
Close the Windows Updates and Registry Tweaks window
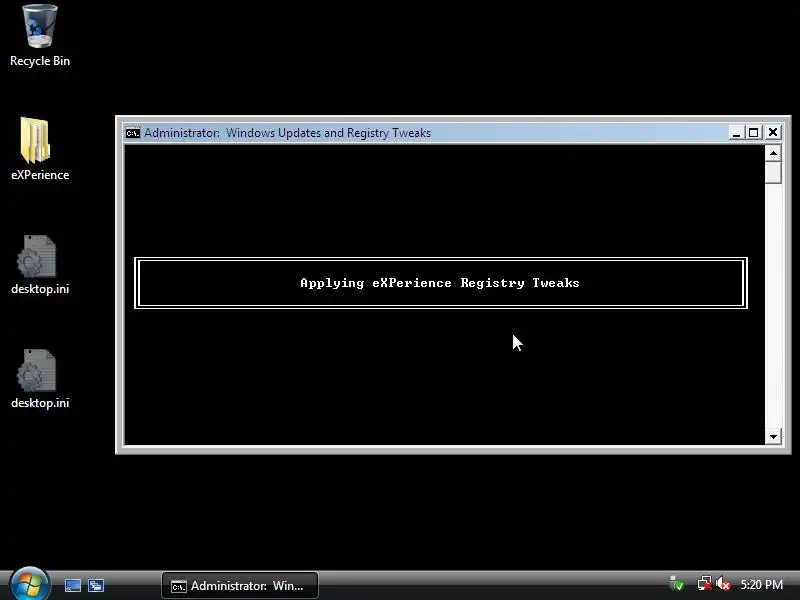[773, 133]
